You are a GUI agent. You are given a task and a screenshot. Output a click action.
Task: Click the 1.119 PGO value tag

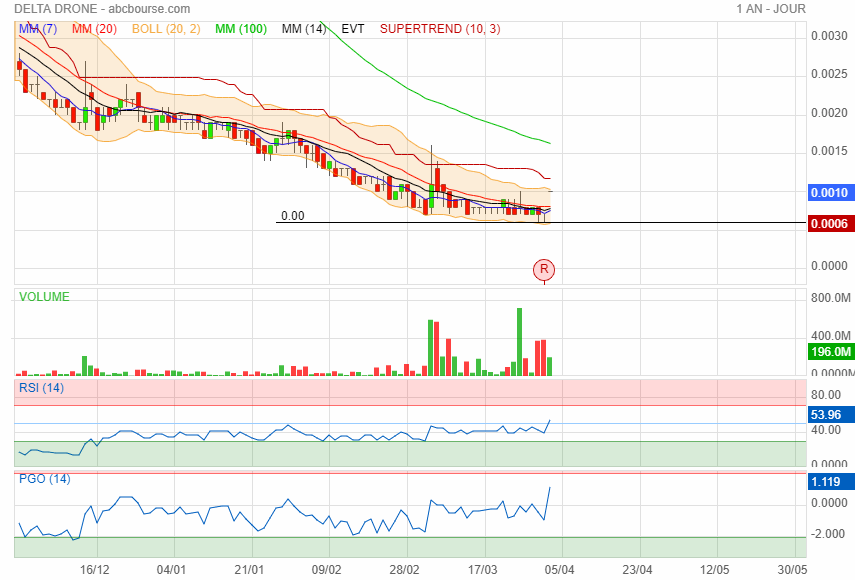click(825, 482)
